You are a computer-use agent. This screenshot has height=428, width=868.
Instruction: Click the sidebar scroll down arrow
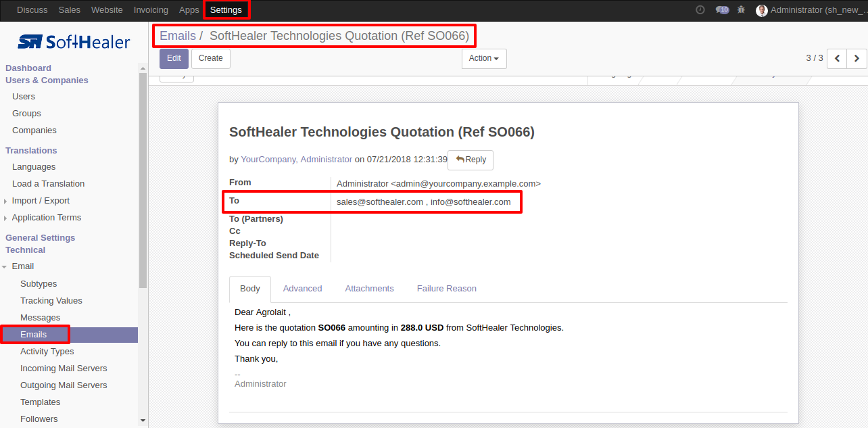[143, 420]
